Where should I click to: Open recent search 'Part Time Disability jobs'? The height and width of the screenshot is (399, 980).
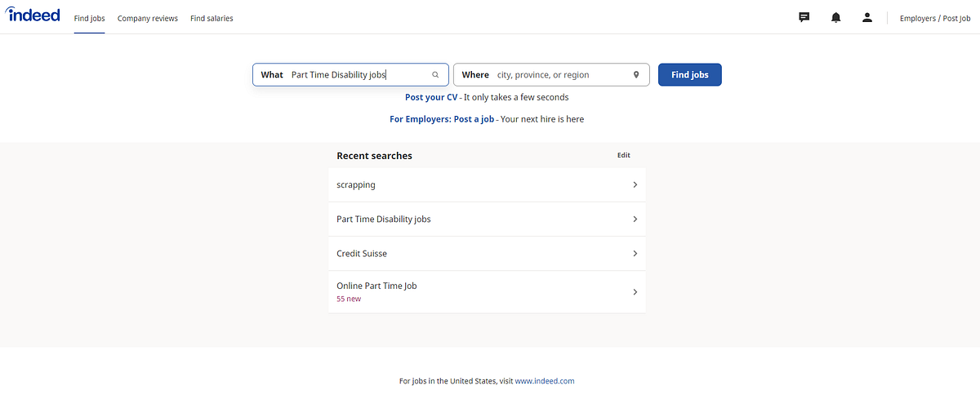[487, 219]
